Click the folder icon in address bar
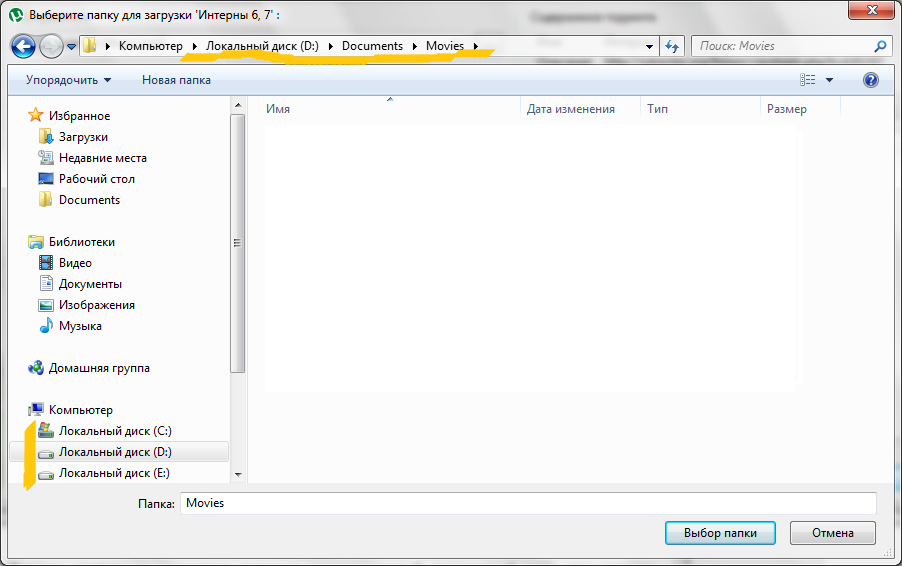 (90, 45)
